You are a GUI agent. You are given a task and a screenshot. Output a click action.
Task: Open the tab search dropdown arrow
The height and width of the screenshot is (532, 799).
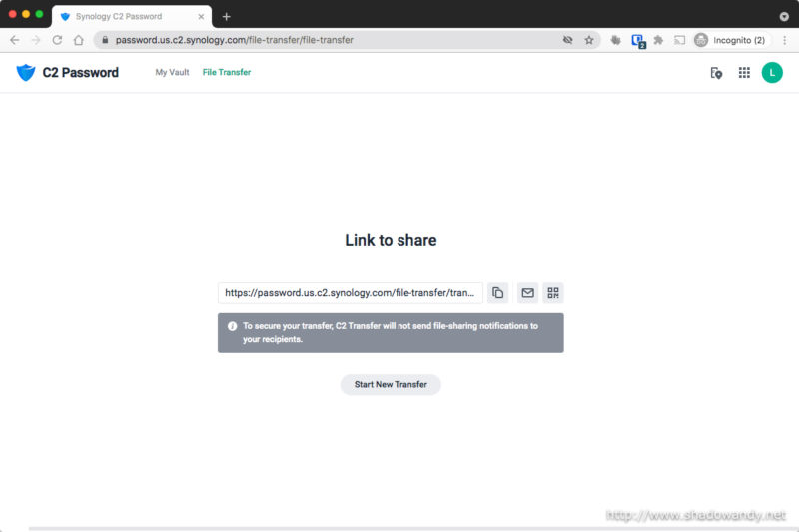784,17
